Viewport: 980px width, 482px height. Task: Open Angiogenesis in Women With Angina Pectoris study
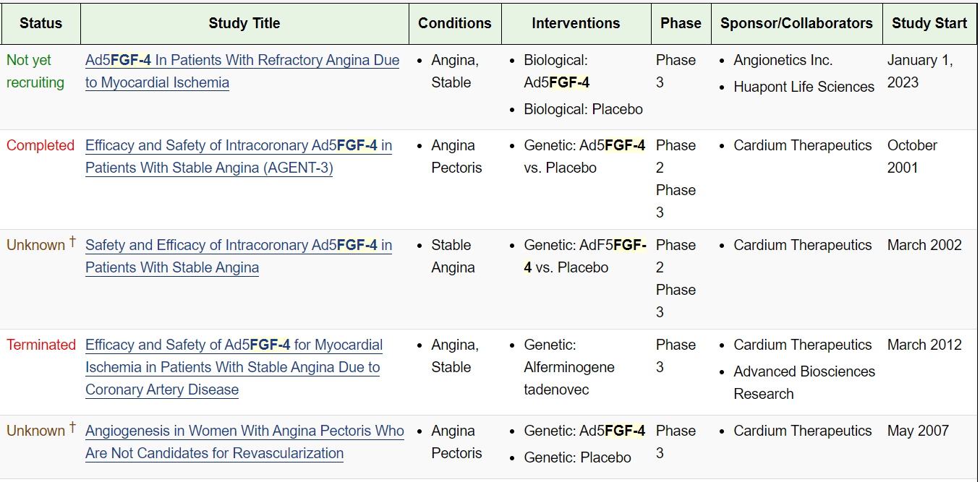pos(244,431)
